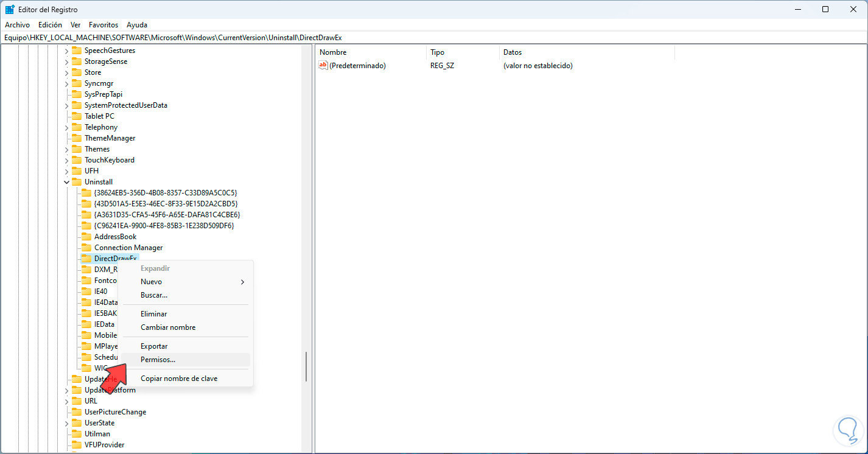This screenshot has height=454, width=868.
Task: Click the DirectDrawEx folder icon
Action: click(x=86, y=259)
